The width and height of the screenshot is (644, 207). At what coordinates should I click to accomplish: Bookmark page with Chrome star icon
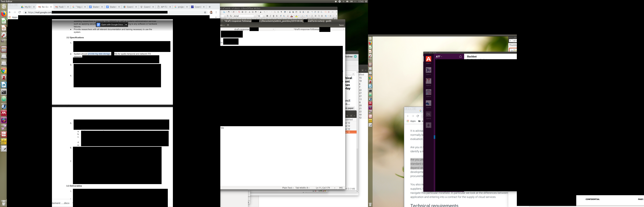click(205, 12)
